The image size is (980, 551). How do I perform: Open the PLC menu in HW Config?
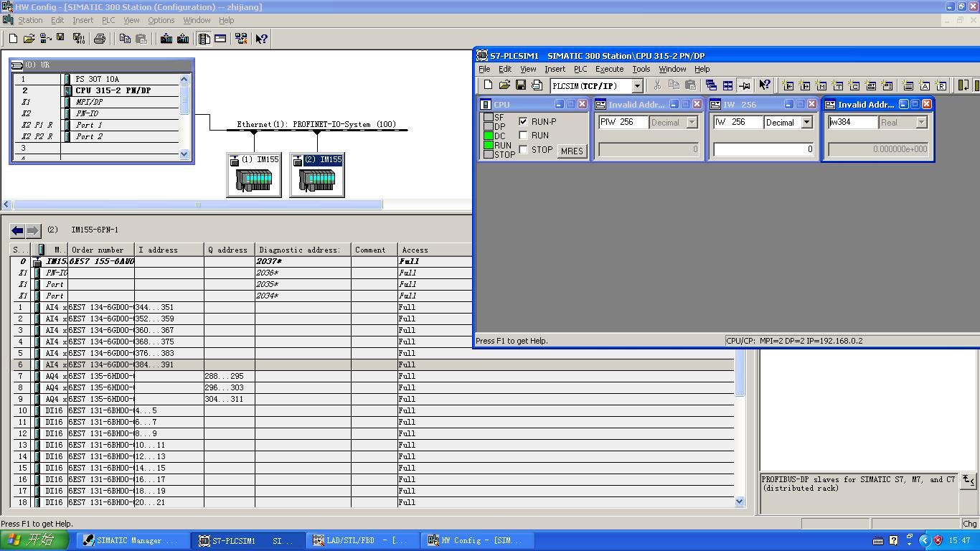coord(108,20)
